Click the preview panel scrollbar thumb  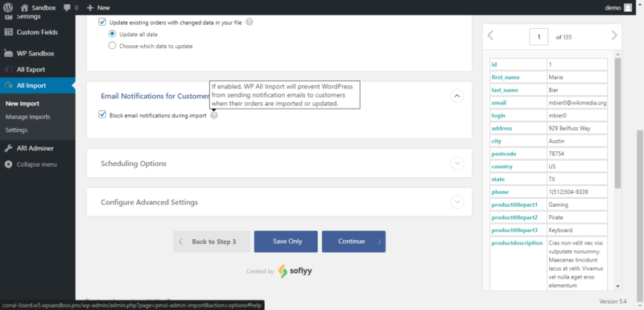617,123
